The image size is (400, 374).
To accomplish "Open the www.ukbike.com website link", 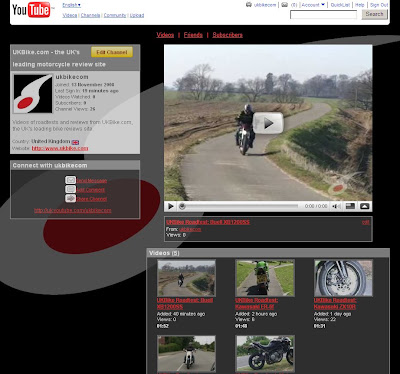I will pyautogui.click(x=60, y=148).
